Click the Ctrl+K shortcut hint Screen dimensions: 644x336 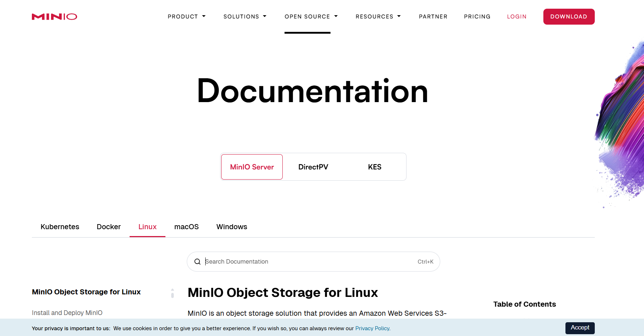click(425, 262)
